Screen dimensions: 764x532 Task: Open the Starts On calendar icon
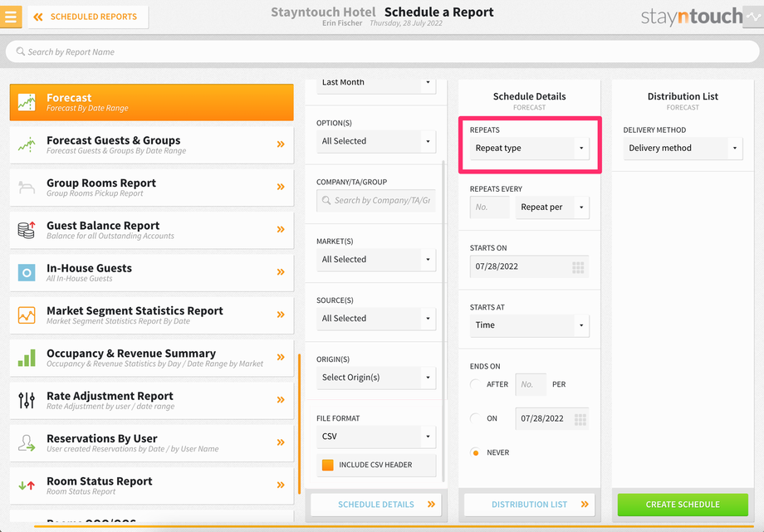(x=578, y=267)
